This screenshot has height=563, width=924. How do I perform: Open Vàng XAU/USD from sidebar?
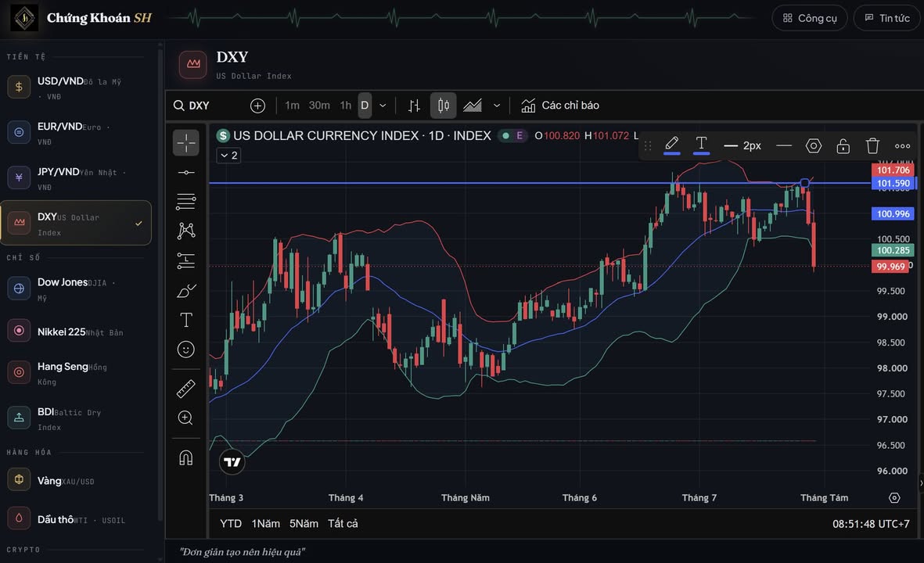[x=76, y=481]
